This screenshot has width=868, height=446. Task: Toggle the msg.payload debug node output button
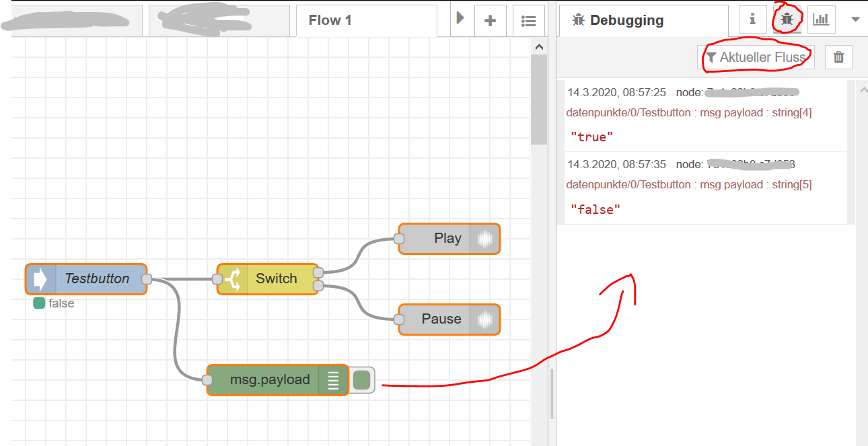pyautogui.click(x=362, y=380)
